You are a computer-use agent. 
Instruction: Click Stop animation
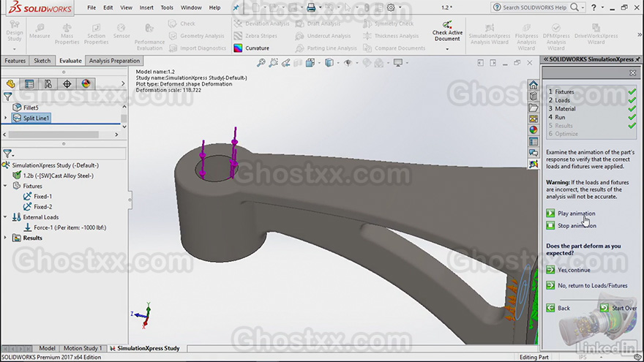click(572, 226)
